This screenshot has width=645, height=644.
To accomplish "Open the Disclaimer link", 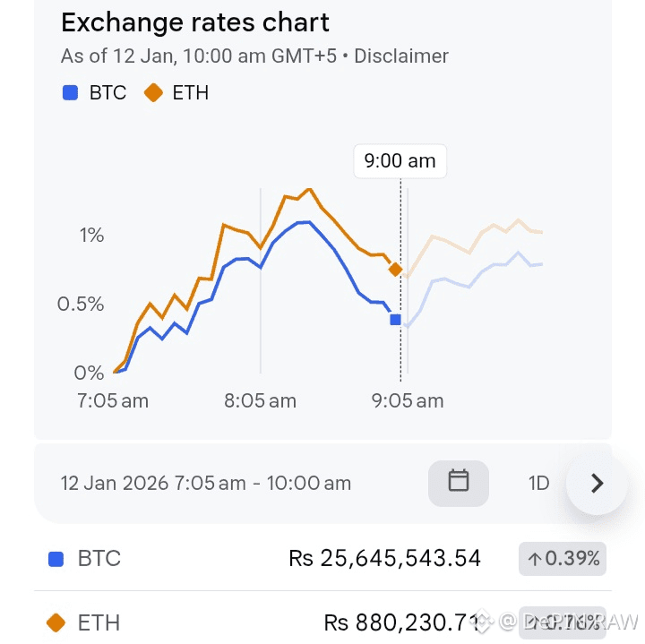I will tap(401, 56).
